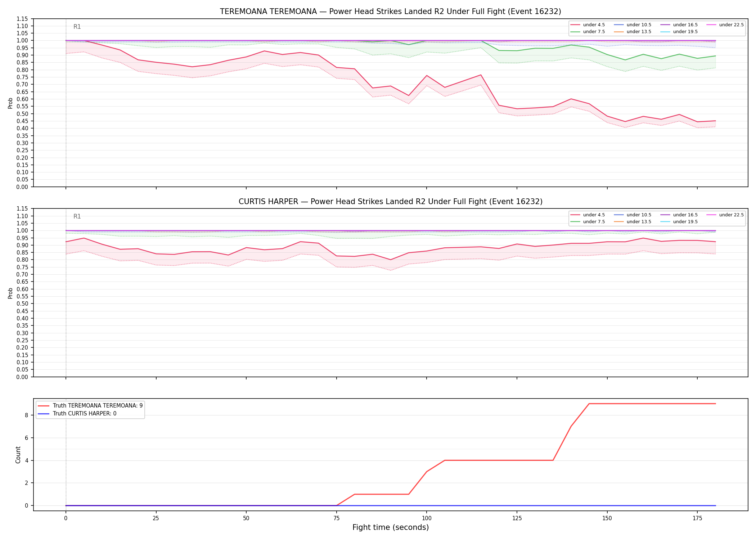This screenshot has width=756, height=540.
Task: Click the CURTIS HARPER chart title
Action: (390, 202)
